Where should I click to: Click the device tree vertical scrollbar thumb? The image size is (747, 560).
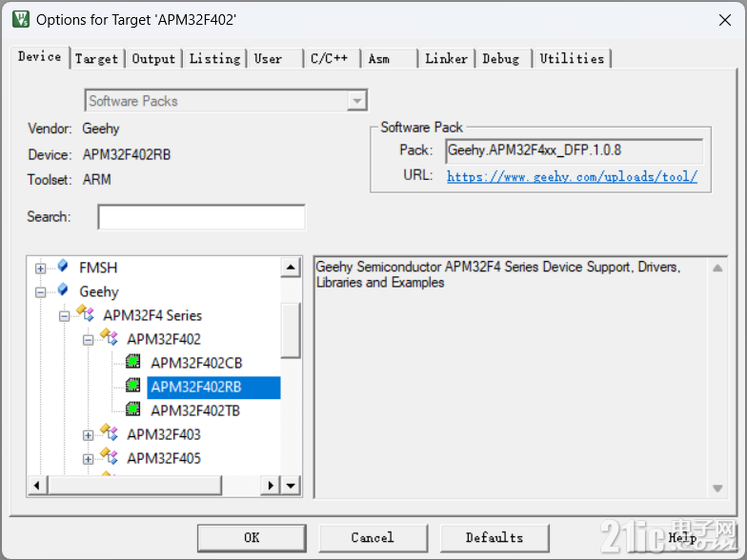click(x=291, y=330)
